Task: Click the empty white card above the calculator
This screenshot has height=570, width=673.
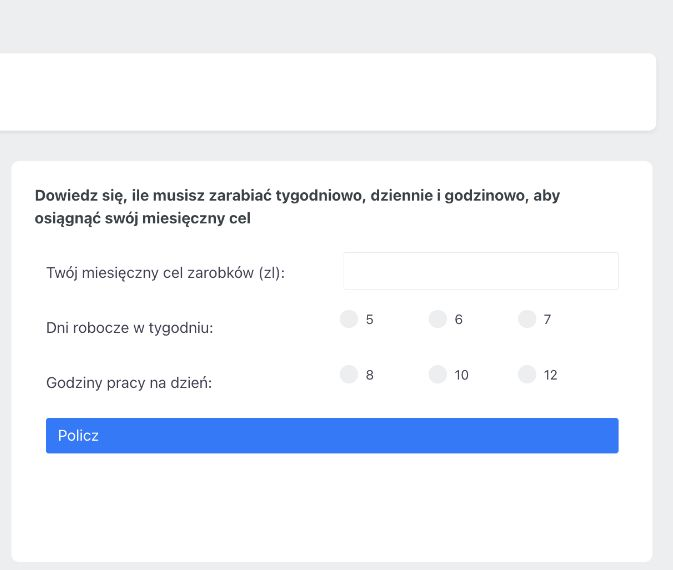Action: pyautogui.click(x=328, y=92)
